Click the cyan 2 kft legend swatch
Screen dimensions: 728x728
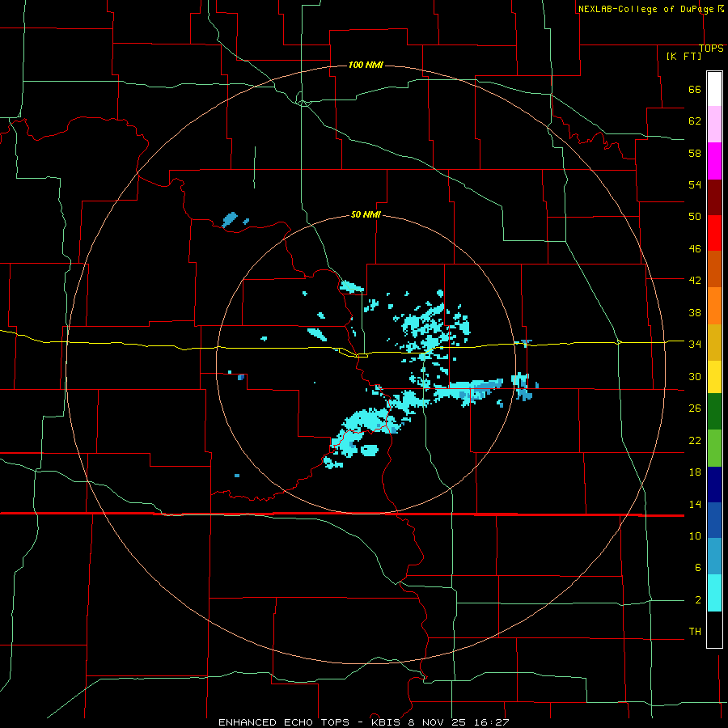point(714,593)
